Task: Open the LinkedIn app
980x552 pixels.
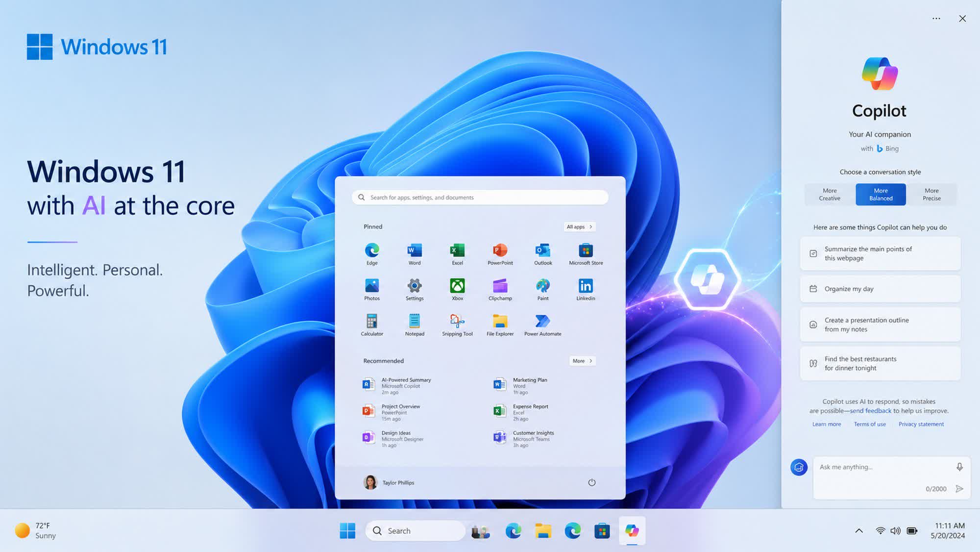Action: pos(586,289)
